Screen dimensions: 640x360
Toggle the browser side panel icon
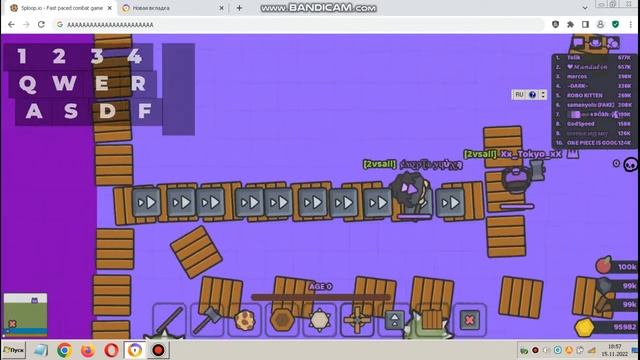click(x=585, y=24)
